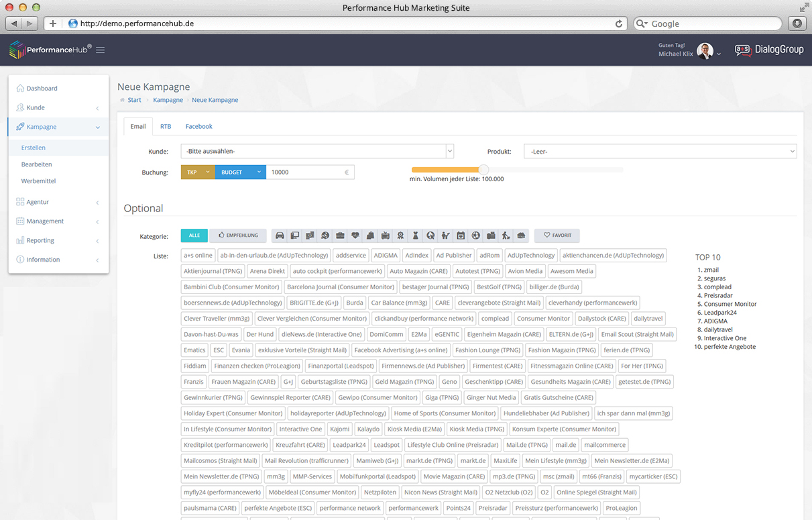Click the browser address bar URL
This screenshot has height=520, width=812.
pos(137,23)
